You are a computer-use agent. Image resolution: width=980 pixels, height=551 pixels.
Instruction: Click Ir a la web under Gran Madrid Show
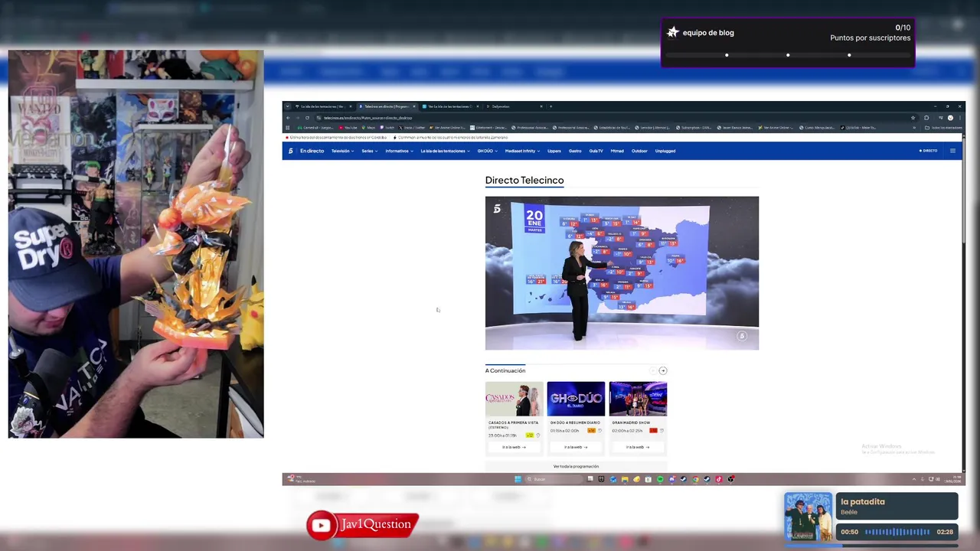tap(638, 447)
